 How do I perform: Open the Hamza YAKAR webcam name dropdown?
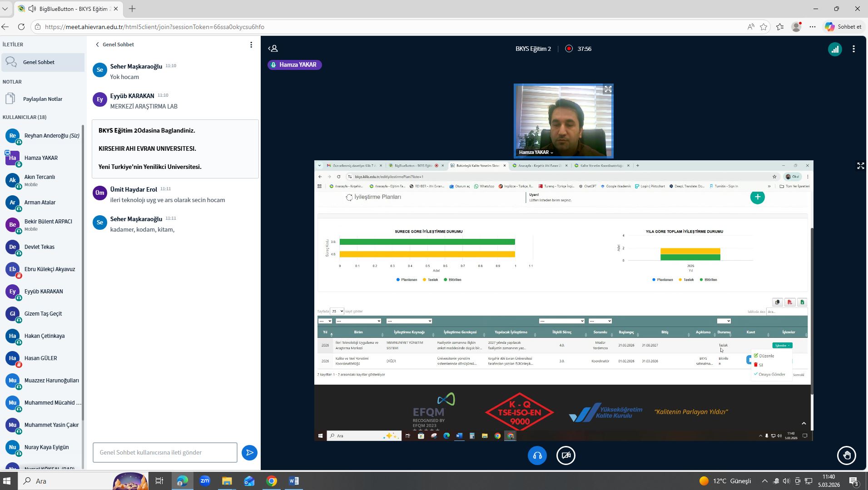(x=536, y=152)
